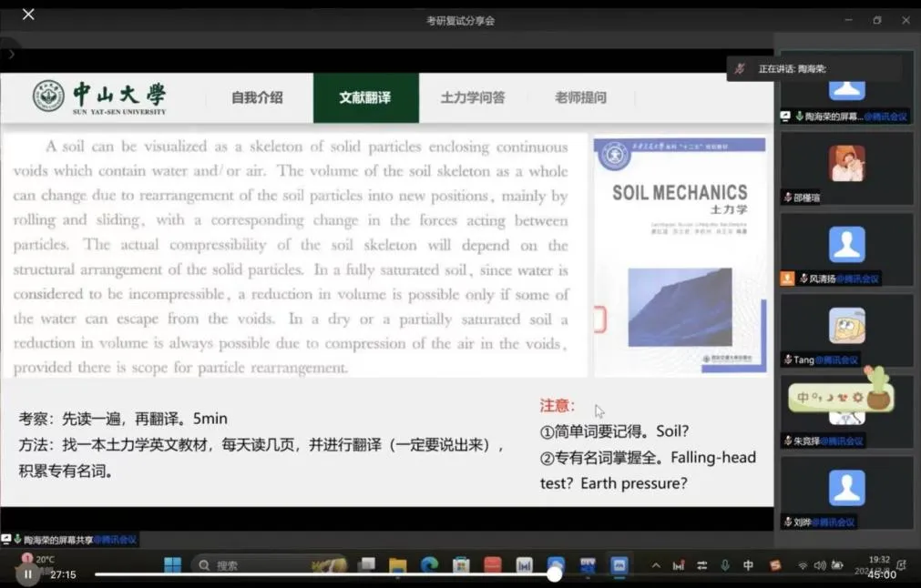The height and width of the screenshot is (588, 921).
Task: Click the 中 input method indicator
Action: (749, 565)
